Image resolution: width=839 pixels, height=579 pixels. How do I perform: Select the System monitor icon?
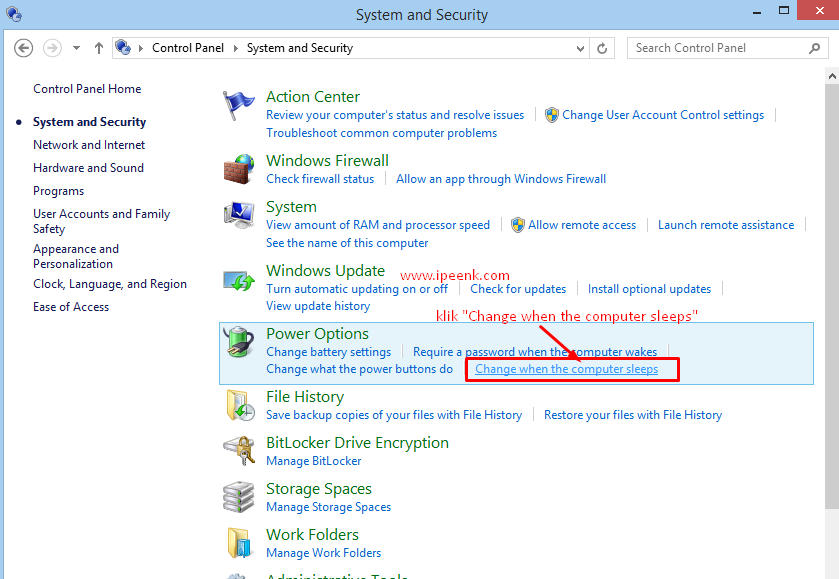pyautogui.click(x=239, y=215)
